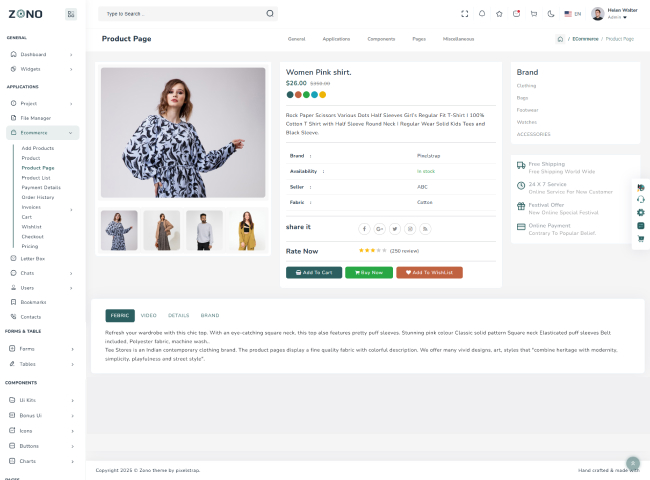Open the EN language dropdown
Image resolution: width=650 pixels, height=480 pixels.
tap(573, 14)
